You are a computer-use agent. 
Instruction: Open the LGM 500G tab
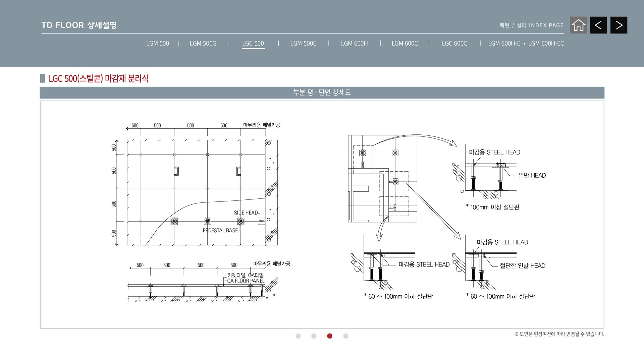coord(203,44)
